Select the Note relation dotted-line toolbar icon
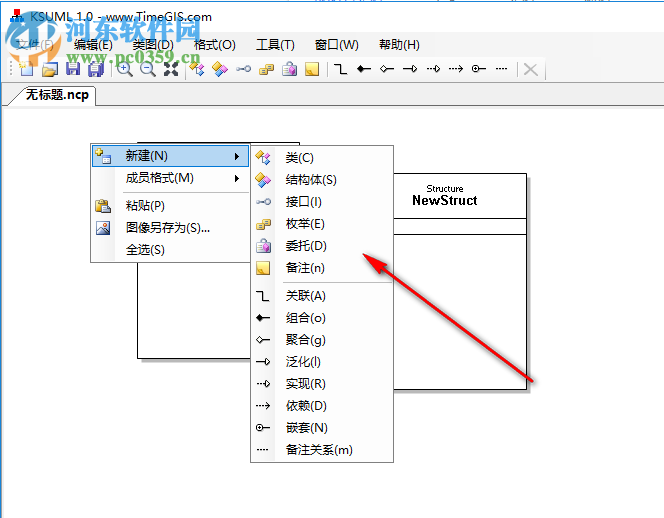The height and width of the screenshot is (518, 664). pyautogui.click(x=501, y=69)
